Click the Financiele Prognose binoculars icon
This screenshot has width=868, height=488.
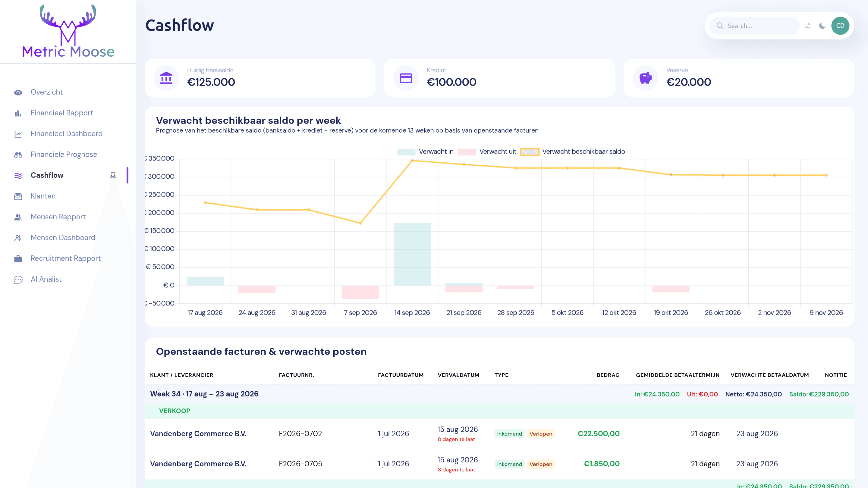pos(18,155)
